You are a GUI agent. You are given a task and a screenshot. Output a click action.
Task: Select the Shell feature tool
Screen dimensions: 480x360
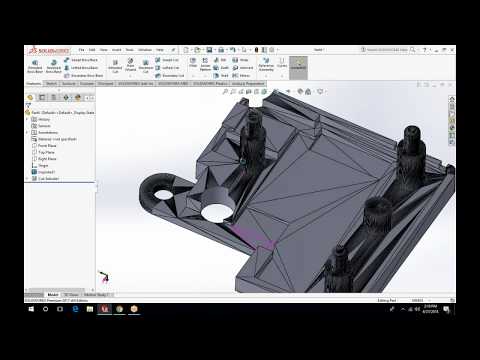click(221, 76)
